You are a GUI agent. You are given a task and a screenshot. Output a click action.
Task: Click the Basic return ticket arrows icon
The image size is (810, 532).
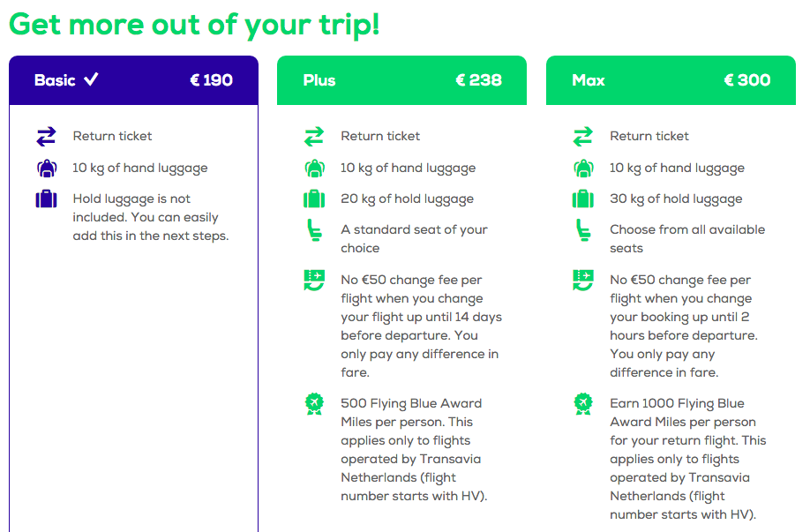[x=46, y=136]
